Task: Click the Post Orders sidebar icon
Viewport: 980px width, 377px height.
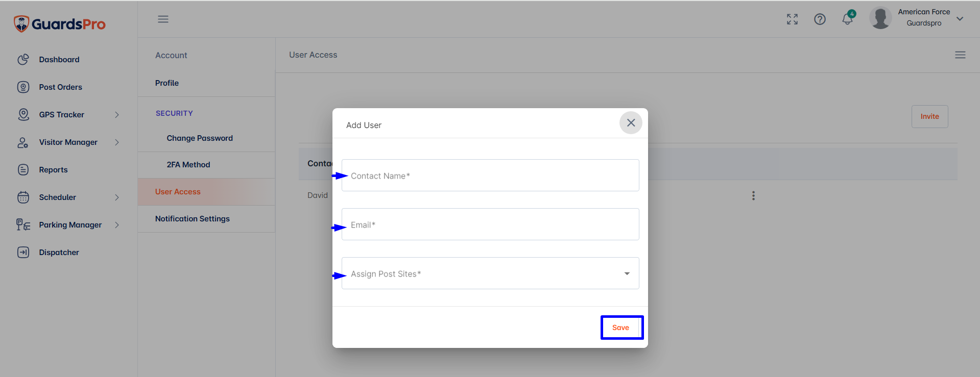Action: click(x=23, y=87)
